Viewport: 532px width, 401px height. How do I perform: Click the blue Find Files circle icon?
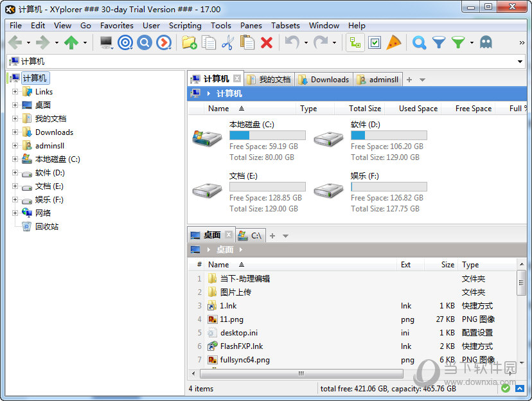click(x=145, y=42)
